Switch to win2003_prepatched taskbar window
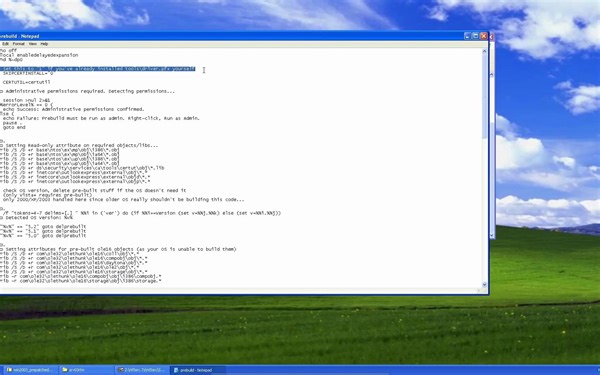 point(30,370)
